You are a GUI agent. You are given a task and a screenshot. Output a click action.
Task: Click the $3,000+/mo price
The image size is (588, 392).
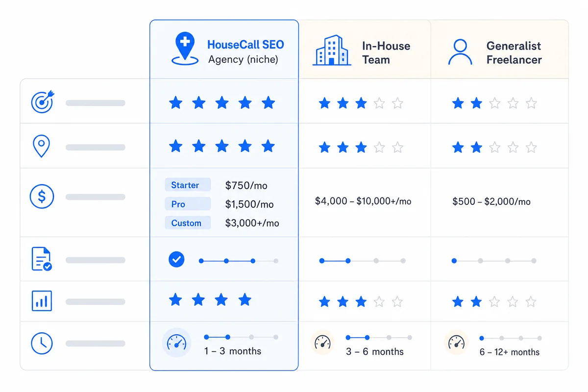coord(252,223)
